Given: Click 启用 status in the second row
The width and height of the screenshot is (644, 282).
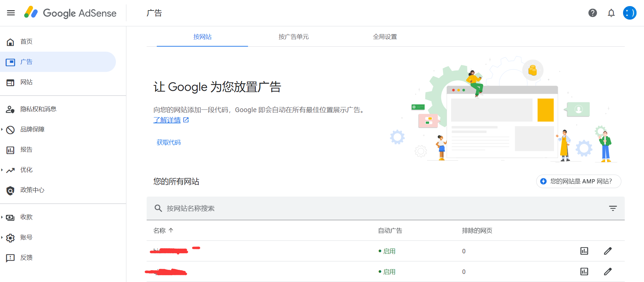Looking at the screenshot, I should point(387,272).
